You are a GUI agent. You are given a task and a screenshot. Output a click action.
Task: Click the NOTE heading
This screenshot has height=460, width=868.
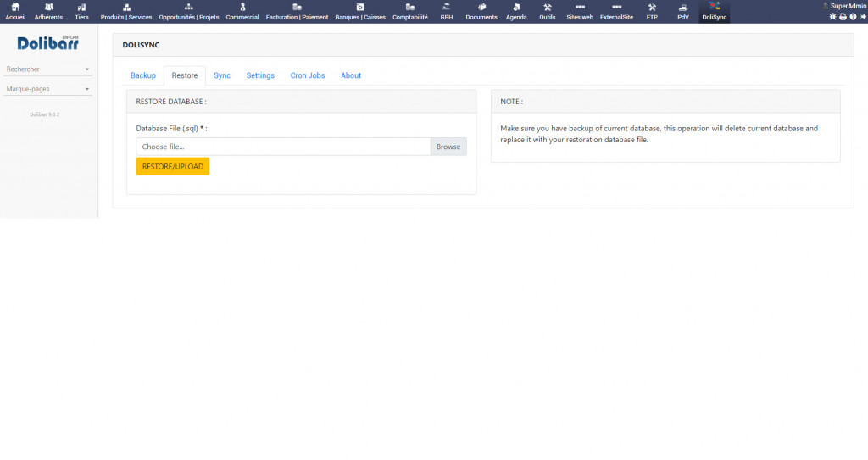(511, 102)
